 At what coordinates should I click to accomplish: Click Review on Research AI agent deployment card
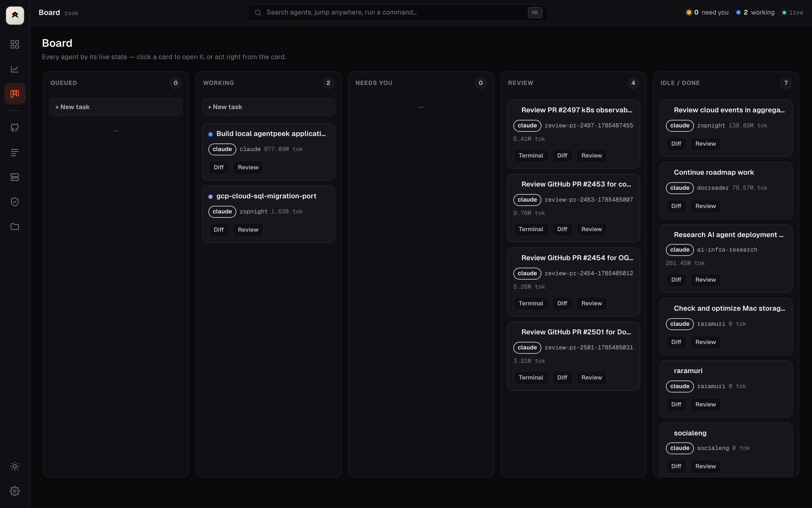point(705,280)
